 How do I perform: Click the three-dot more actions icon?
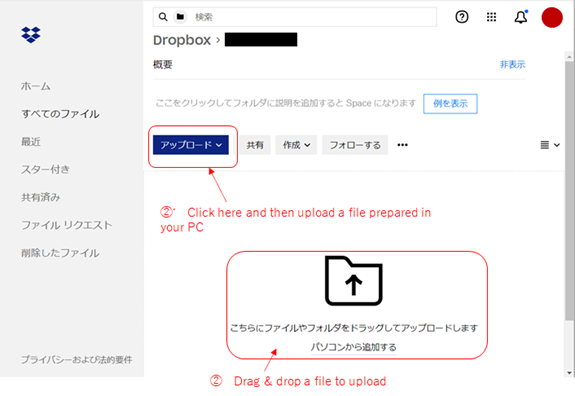(x=402, y=145)
